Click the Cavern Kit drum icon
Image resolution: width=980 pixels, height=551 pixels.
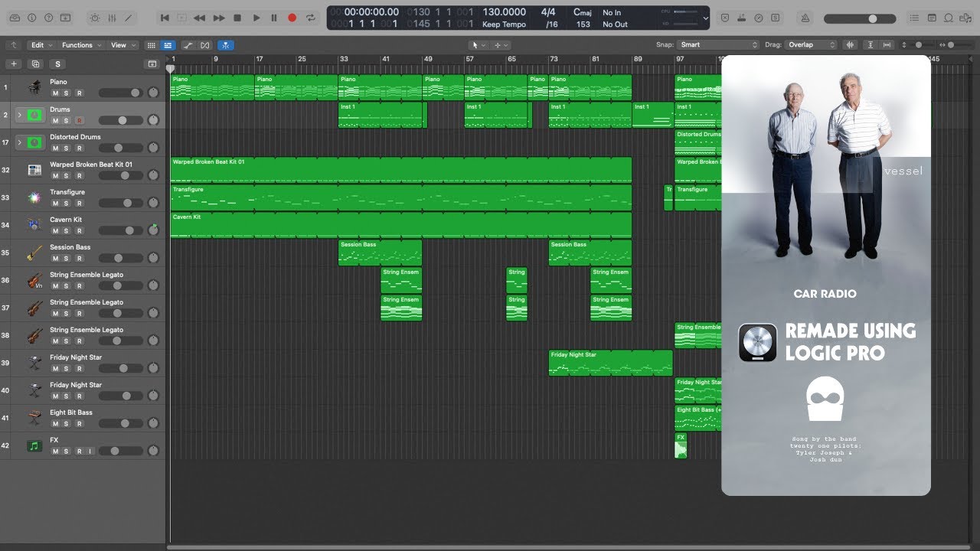[x=34, y=225]
